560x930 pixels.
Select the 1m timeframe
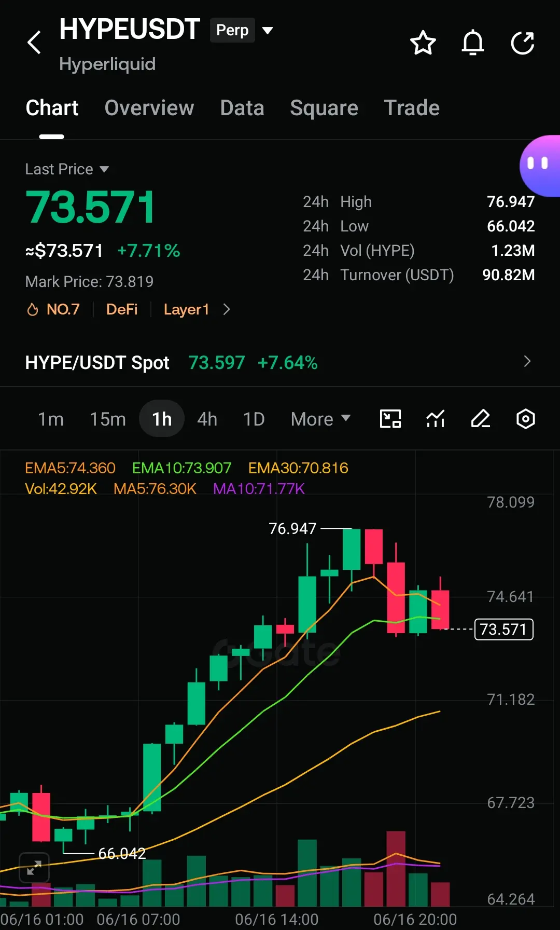click(51, 419)
